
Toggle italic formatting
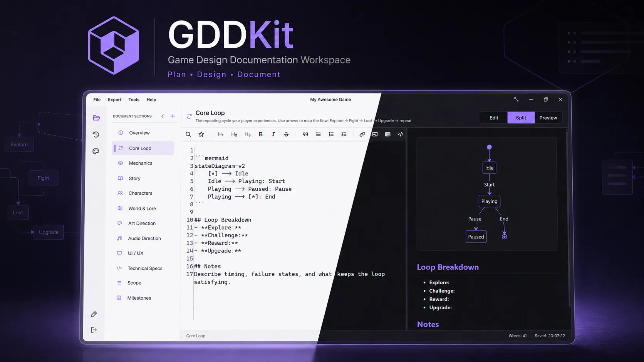coord(273,134)
